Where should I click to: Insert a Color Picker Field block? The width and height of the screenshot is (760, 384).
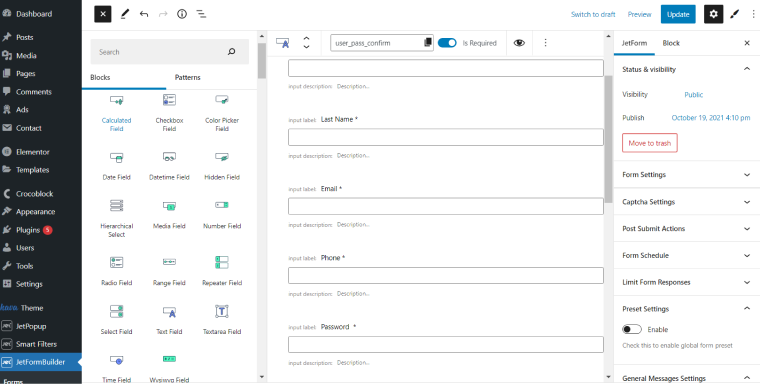click(222, 113)
